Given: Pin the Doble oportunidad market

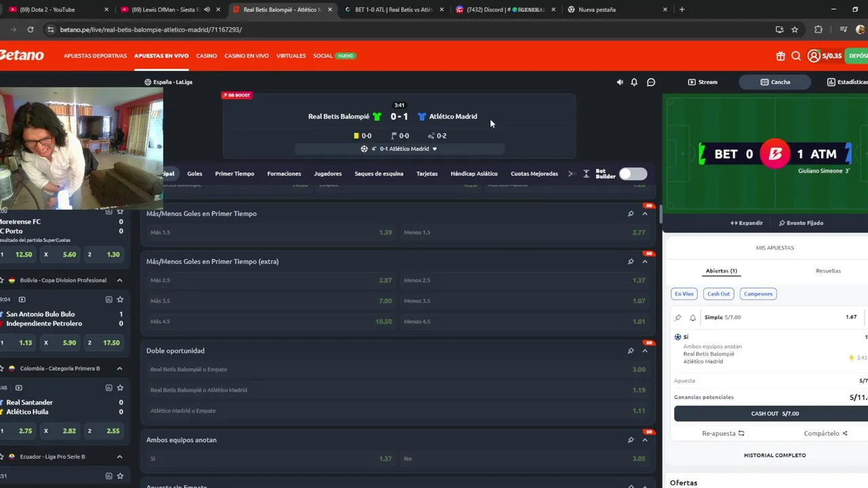Looking at the screenshot, I should pos(631,350).
